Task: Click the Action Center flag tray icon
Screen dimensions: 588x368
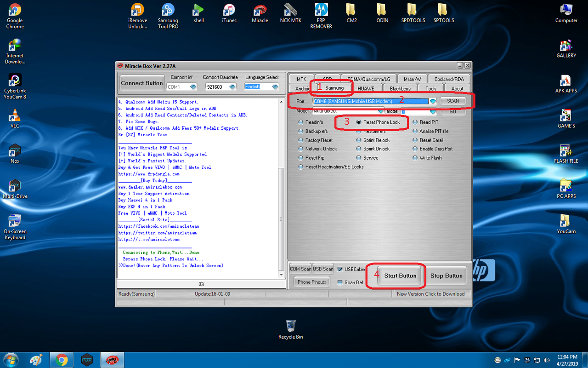Action: pos(517,360)
